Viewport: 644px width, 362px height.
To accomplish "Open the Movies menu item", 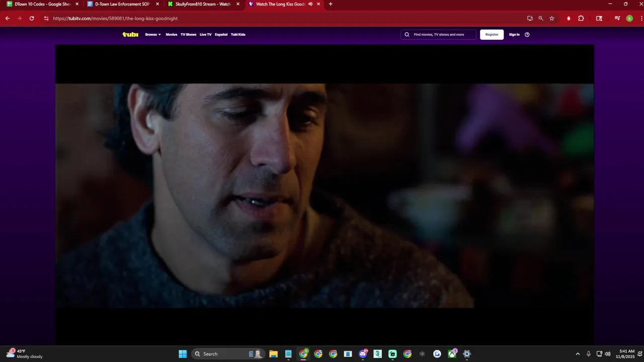I will pos(172,35).
